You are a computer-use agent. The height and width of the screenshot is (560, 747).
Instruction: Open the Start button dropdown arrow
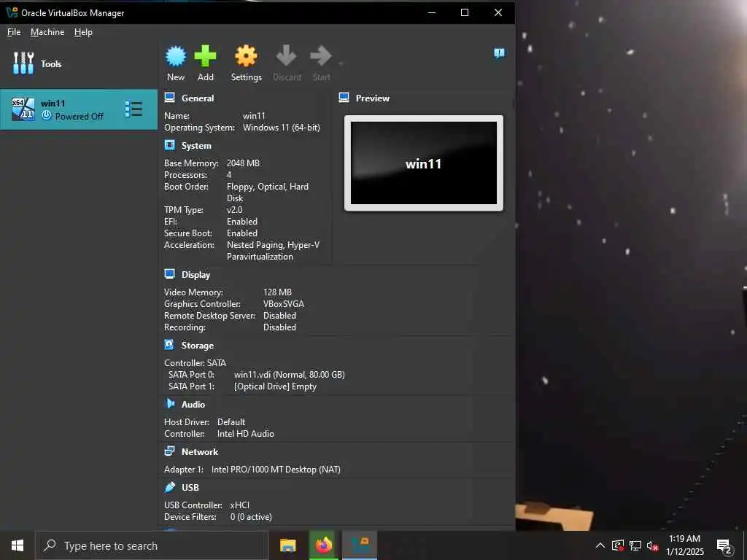click(x=341, y=63)
